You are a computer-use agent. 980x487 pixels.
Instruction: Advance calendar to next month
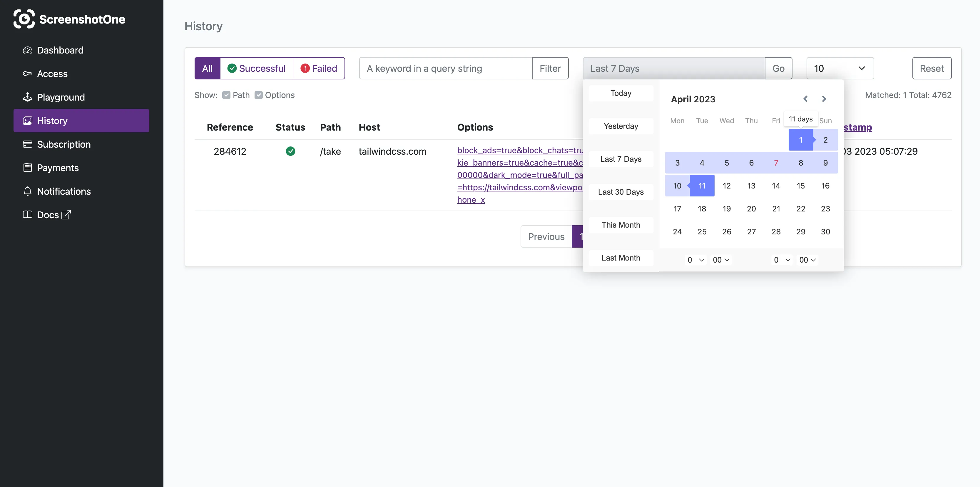[824, 99]
